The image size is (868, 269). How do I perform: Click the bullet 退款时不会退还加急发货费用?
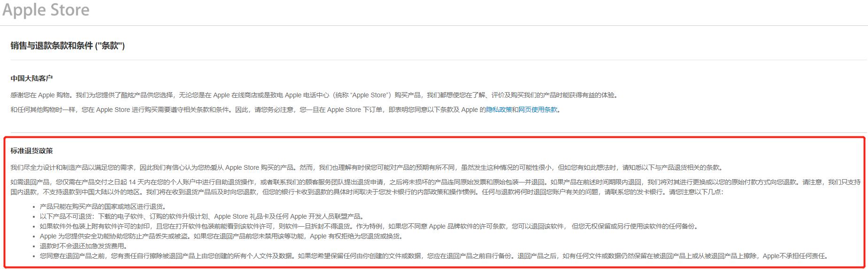click(84, 246)
